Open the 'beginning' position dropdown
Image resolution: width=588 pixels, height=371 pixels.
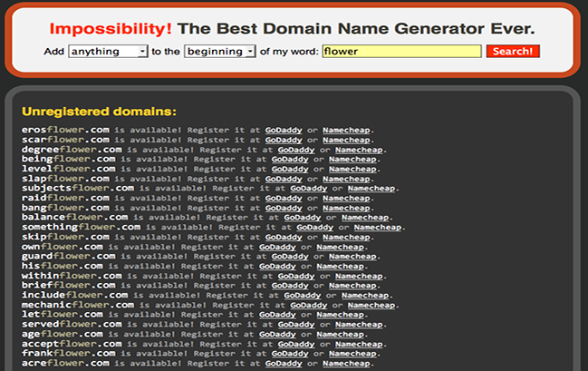(220, 52)
